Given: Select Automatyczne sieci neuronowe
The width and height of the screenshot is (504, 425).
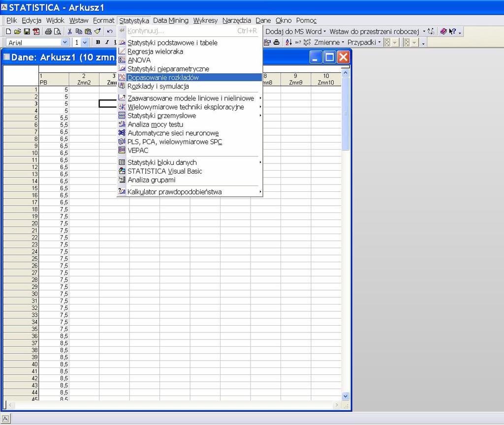Looking at the screenshot, I should (x=189, y=133).
